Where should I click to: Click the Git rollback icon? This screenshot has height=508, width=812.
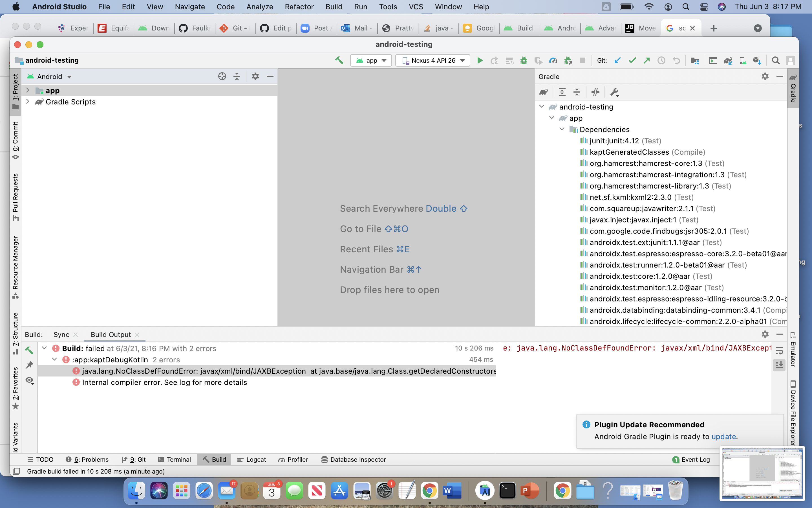click(x=676, y=60)
